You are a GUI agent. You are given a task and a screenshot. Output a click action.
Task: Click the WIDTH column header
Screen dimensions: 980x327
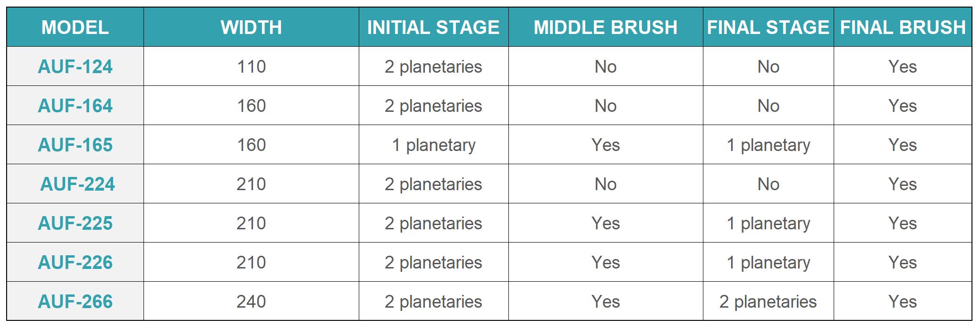point(251,27)
